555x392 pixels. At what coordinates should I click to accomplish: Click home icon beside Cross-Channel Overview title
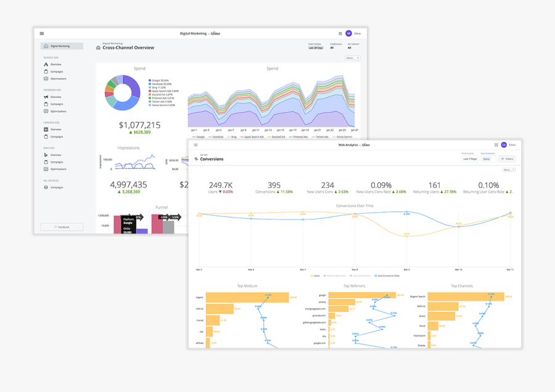(x=98, y=47)
